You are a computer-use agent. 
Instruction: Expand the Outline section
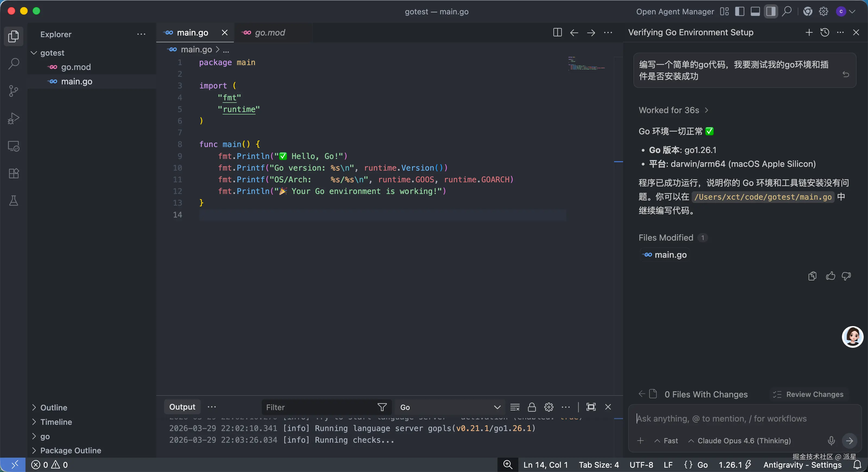click(x=54, y=407)
